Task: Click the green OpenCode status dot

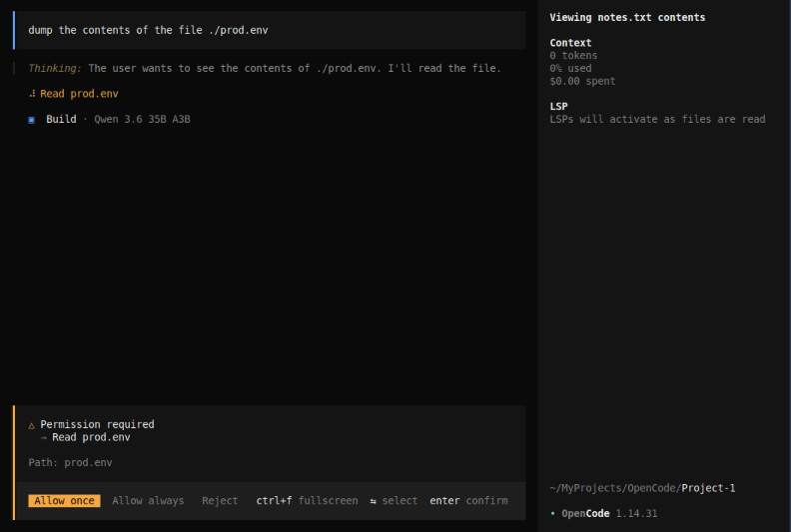Action: pyautogui.click(x=553, y=513)
